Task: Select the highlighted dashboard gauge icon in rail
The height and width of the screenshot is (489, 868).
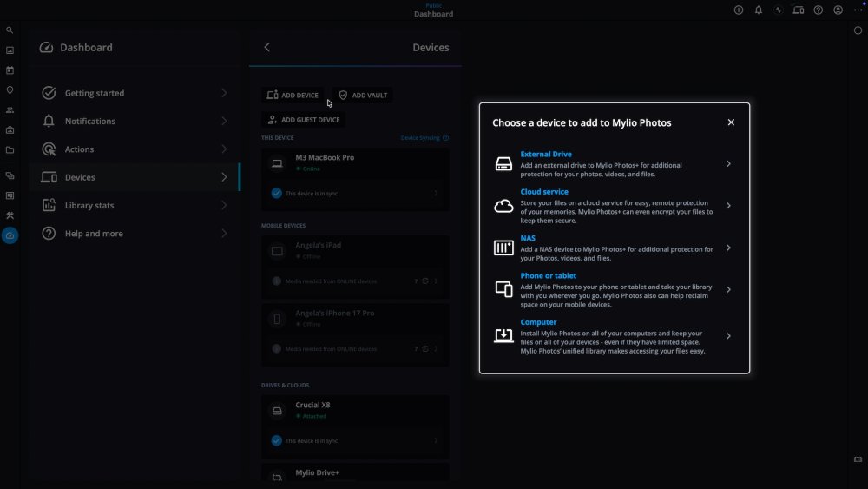Action: [x=10, y=235]
